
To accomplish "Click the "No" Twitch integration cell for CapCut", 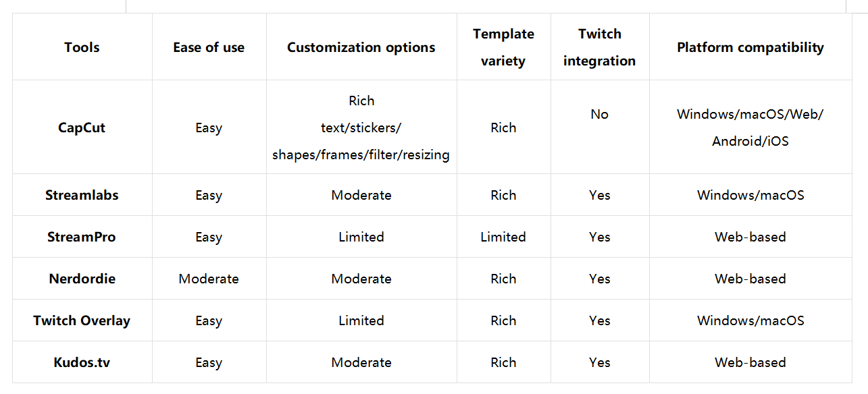I will (599, 114).
